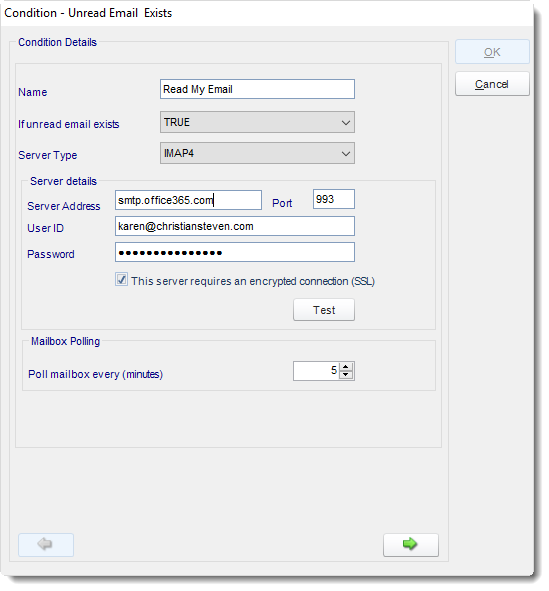The width and height of the screenshot is (549, 591).
Task: Click the poll minutes value box
Action: pyautogui.click(x=317, y=371)
